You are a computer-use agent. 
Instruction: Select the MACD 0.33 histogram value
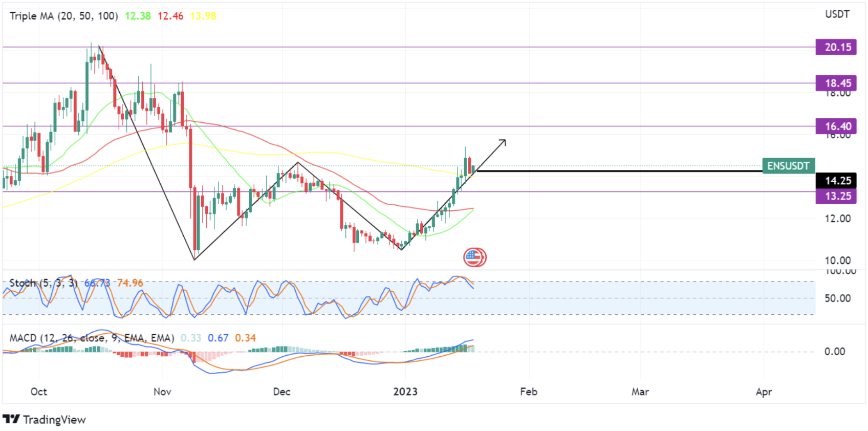(191, 338)
